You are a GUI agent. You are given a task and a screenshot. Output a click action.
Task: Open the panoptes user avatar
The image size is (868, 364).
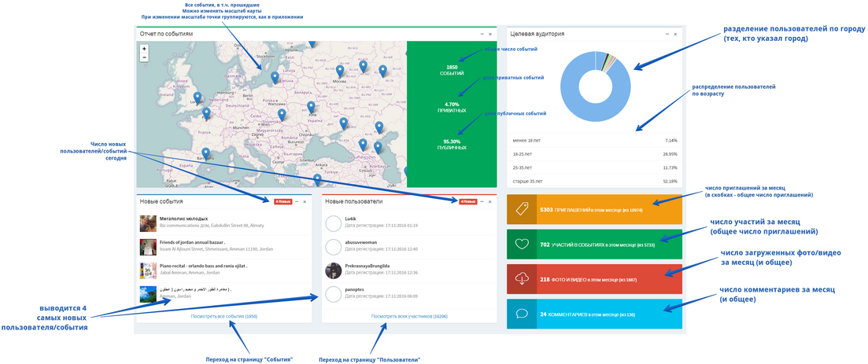[x=333, y=294]
